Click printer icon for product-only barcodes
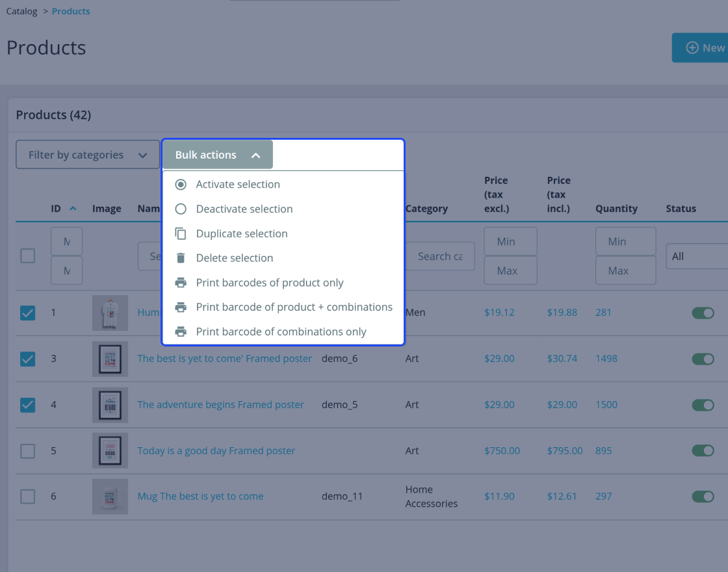 [x=181, y=283]
